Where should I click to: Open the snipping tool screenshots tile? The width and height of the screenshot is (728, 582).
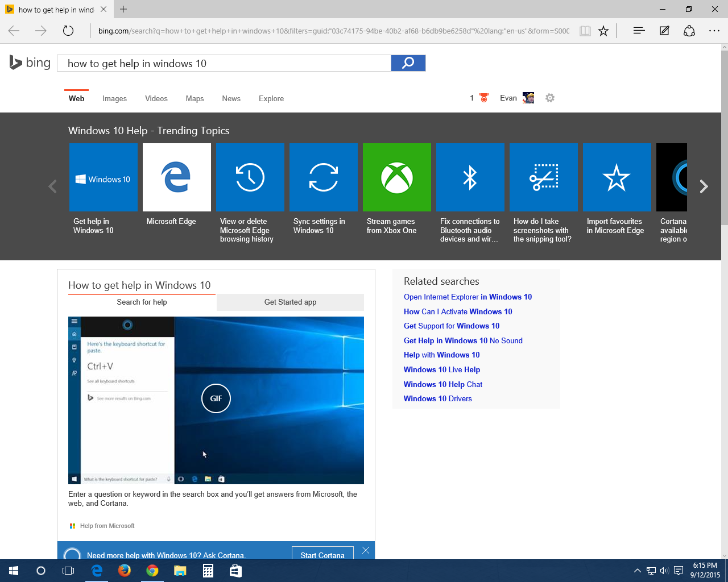coord(544,177)
